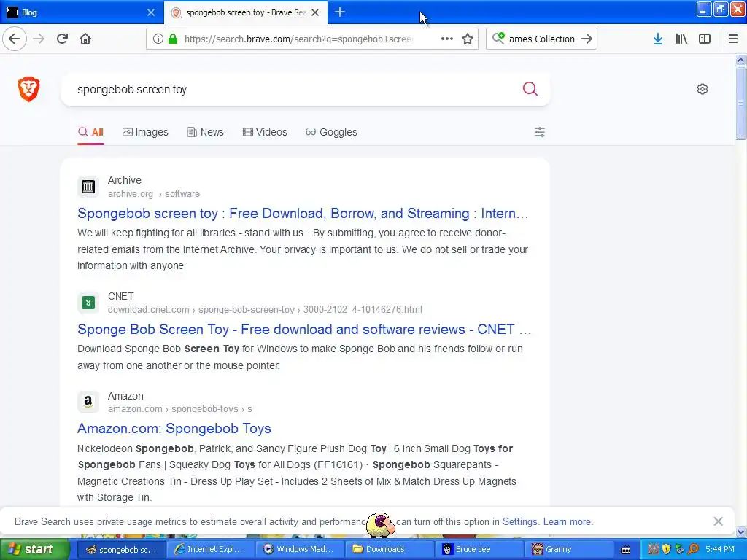Open the search filters sliders icon

(539, 132)
